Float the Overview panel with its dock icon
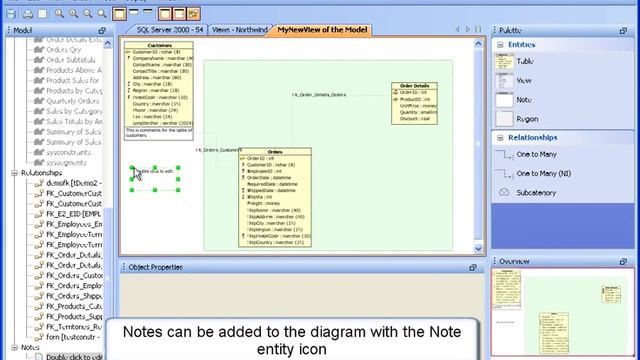640x360 pixels. 623,262
